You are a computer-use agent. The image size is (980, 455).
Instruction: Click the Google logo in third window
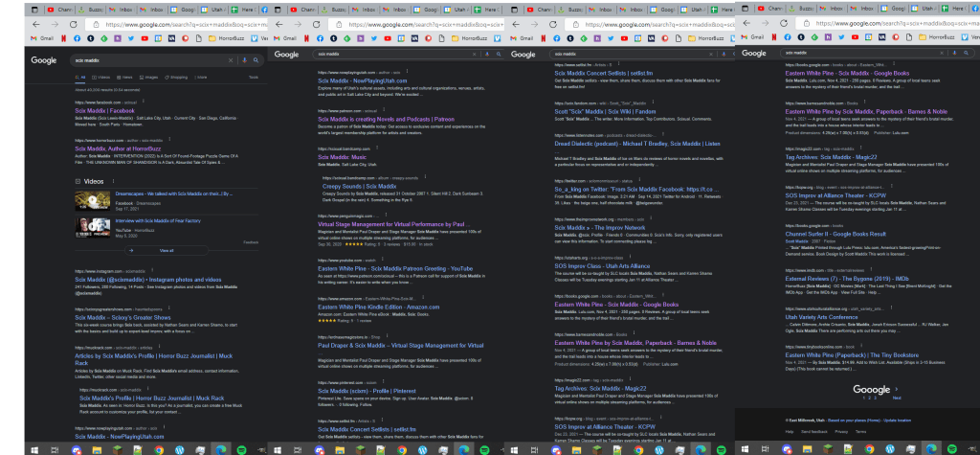523,55
